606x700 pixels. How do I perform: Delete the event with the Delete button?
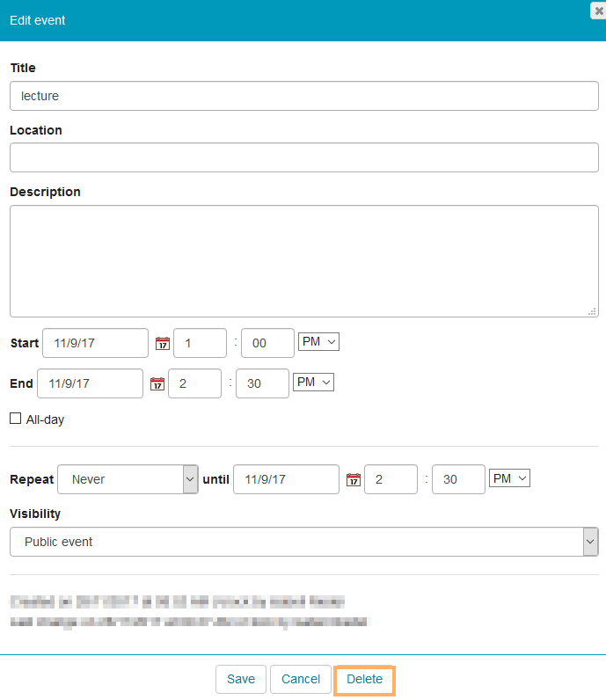[x=364, y=680]
